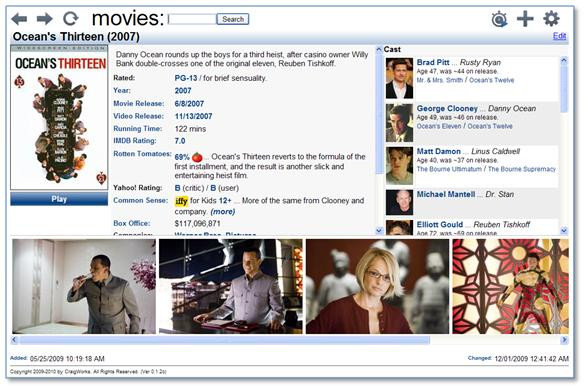
Task: Click the Changed date 12/01/2009 text
Action: click(x=531, y=359)
